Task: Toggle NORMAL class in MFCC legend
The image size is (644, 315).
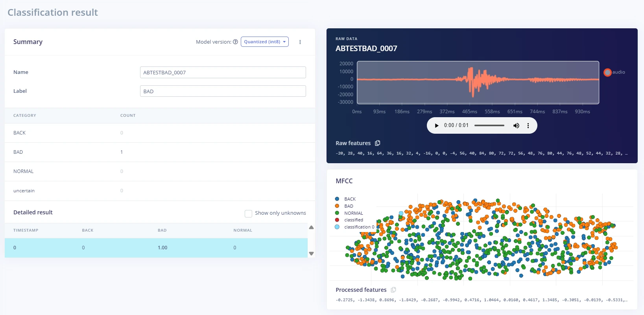Action: click(349, 213)
